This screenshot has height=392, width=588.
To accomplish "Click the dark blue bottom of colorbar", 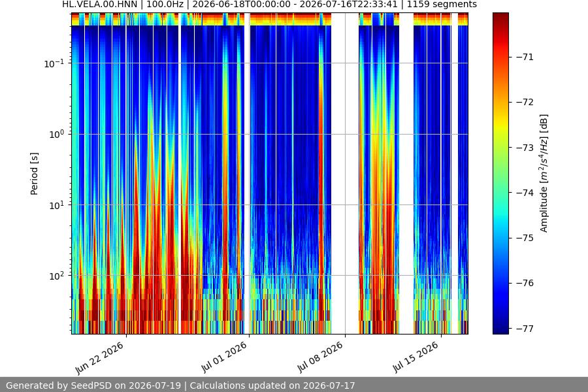I will click(500, 327).
